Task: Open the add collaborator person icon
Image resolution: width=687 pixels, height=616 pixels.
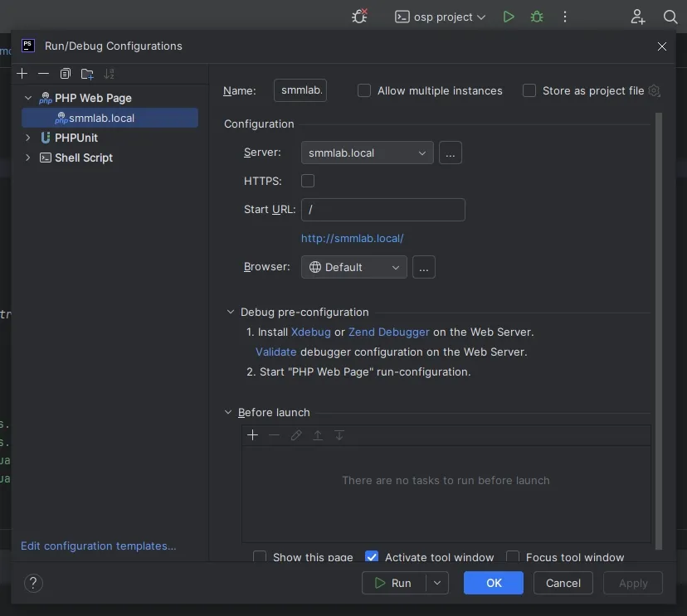Action: click(637, 17)
